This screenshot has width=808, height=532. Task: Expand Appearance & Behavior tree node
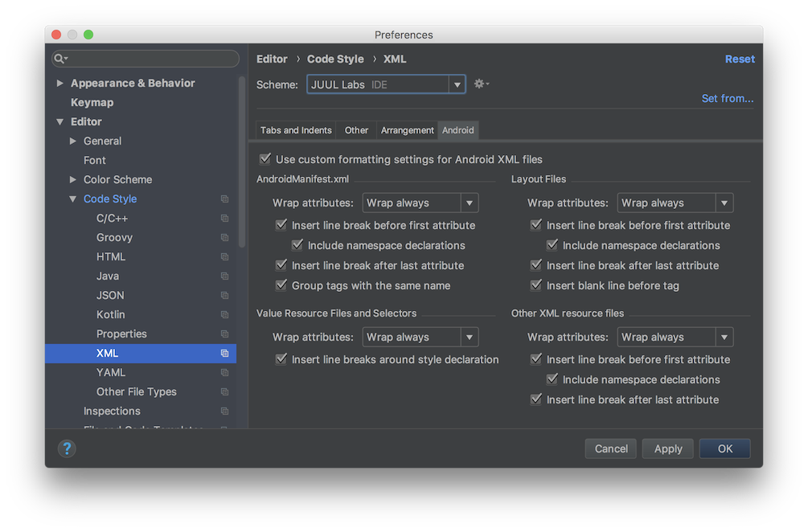[60, 83]
